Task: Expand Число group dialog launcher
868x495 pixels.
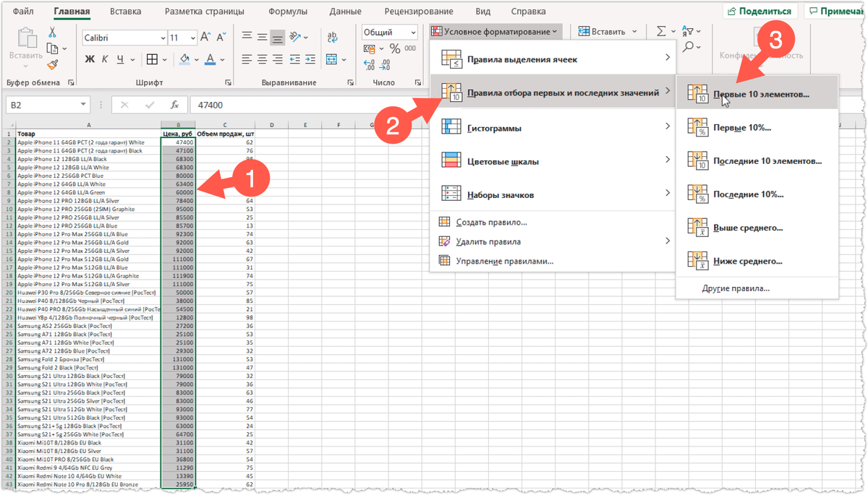Action: (417, 83)
